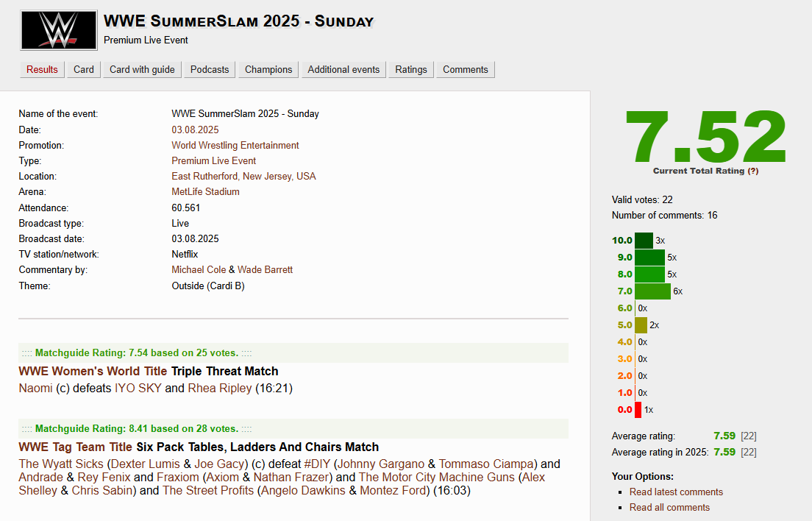
Task: Open The Motor City Machine Guns link
Action: point(437,477)
